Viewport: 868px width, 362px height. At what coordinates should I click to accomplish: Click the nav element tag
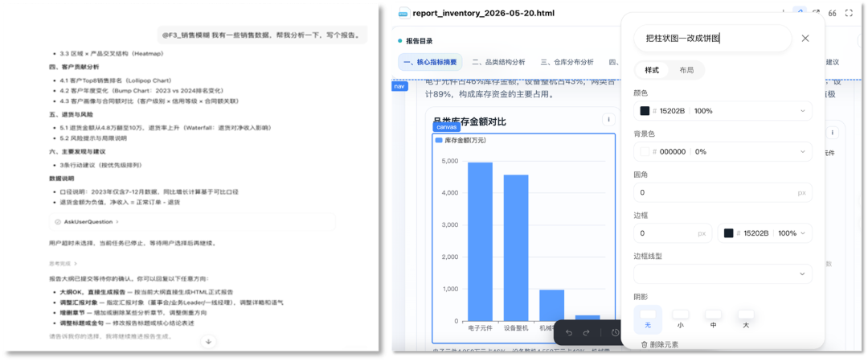pos(399,87)
